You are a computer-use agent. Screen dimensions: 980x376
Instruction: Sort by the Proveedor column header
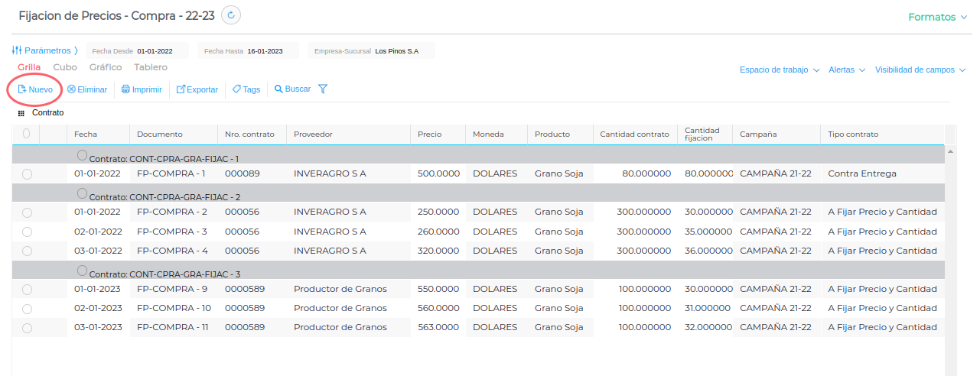[348, 134]
